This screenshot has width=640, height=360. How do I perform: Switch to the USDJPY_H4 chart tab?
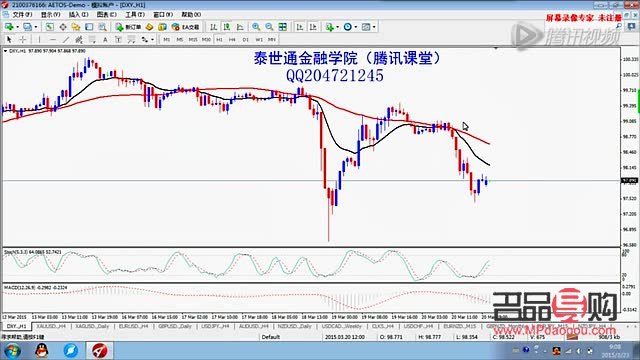[x=216, y=327]
